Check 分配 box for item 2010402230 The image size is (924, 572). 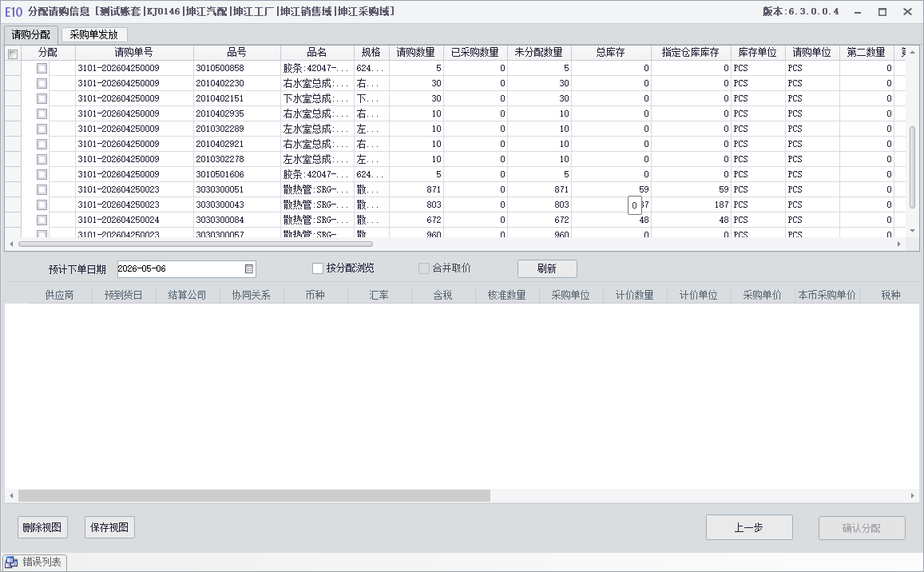point(42,84)
